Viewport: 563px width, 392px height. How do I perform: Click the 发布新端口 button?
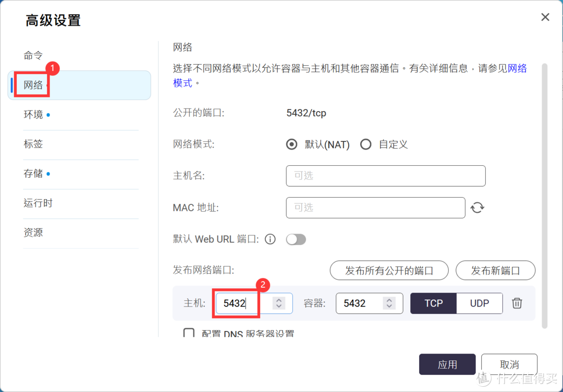495,270
